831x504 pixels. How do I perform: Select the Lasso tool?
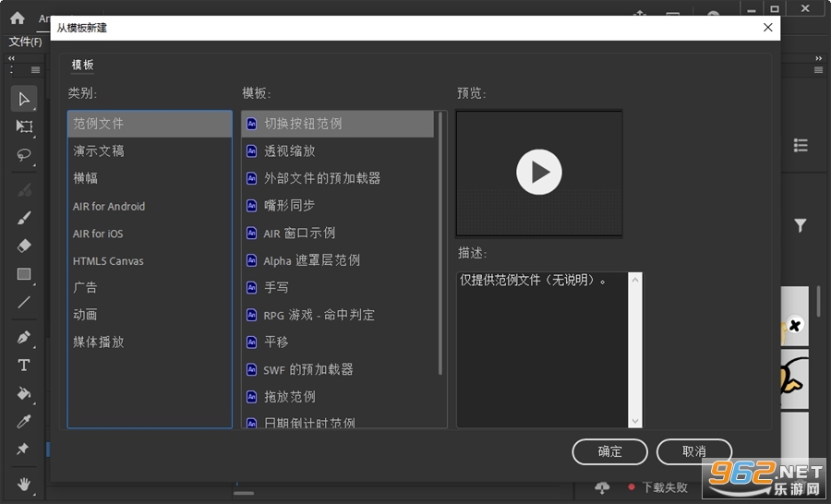pyautogui.click(x=24, y=155)
